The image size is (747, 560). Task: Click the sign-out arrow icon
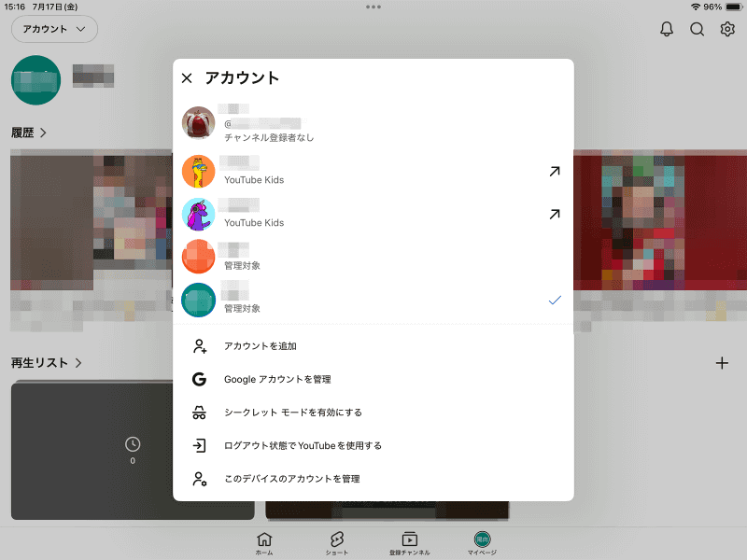click(199, 446)
